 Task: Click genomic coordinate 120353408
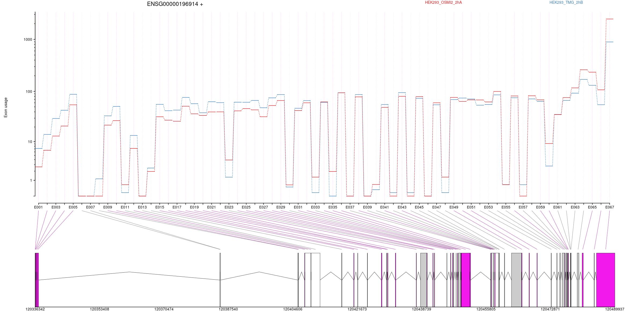[100, 309]
